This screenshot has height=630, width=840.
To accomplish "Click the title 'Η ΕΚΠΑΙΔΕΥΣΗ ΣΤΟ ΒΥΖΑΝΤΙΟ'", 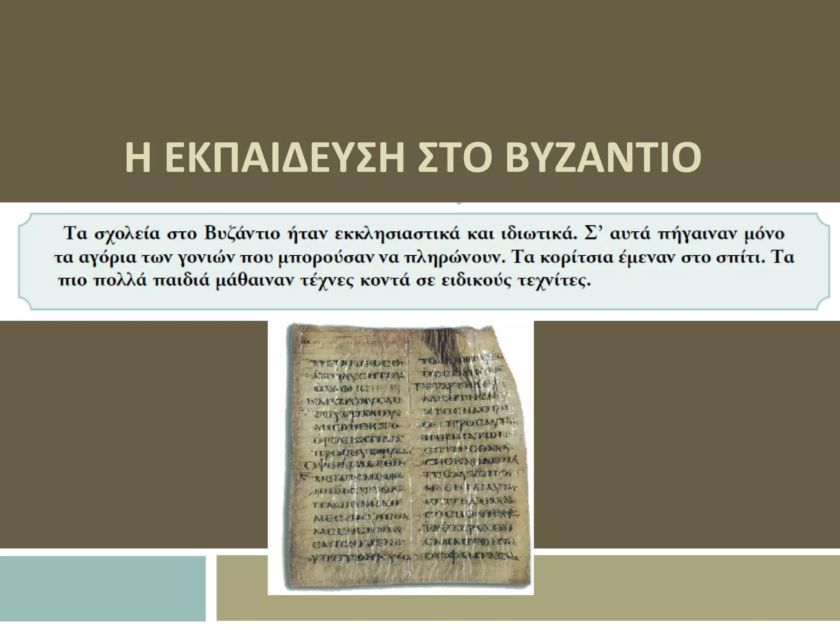I will tap(413, 158).
